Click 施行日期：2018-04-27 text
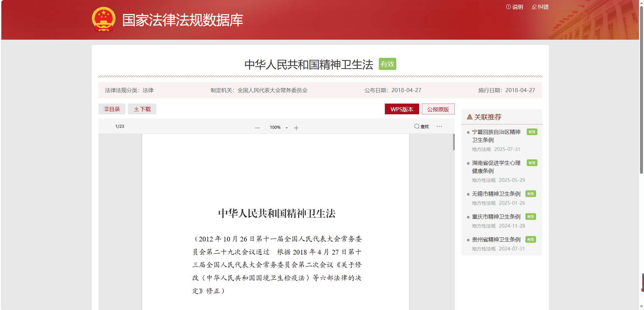Viewport: 644px width, 310px height. (x=507, y=90)
